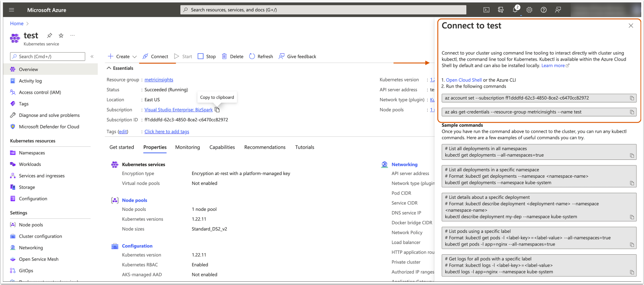644x285 pixels.
Task: Copy the az aks get-credentials command
Action: pos(632,112)
